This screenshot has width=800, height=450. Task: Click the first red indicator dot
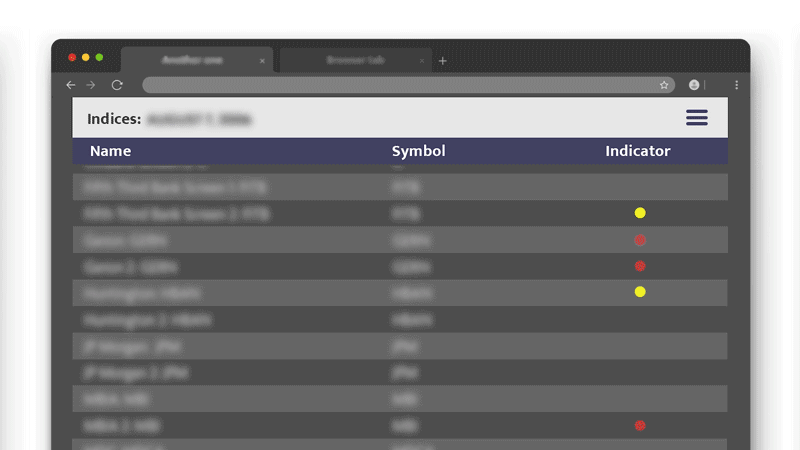click(640, 240)
